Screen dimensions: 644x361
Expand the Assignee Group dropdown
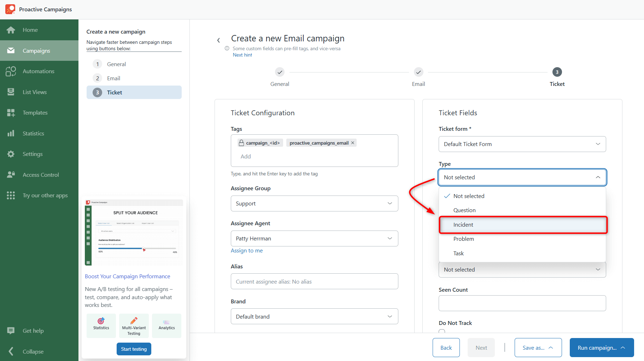pos(314,203)
